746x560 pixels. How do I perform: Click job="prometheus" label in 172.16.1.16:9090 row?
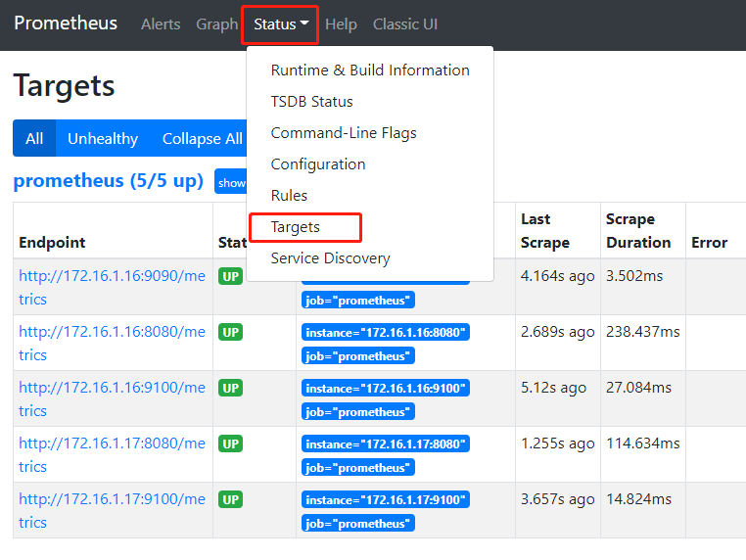[357, 301]
